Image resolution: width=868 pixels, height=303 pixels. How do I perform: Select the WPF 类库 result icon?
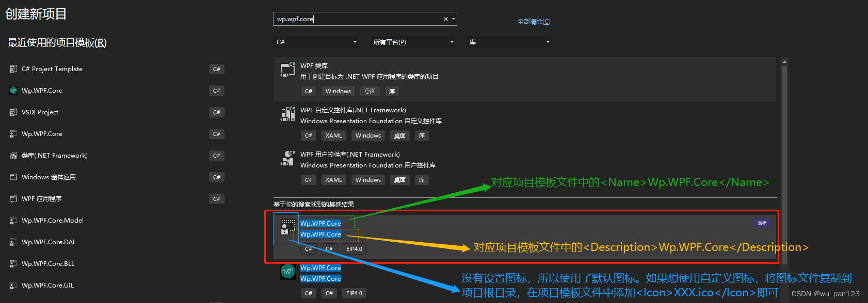click(287, 70)
